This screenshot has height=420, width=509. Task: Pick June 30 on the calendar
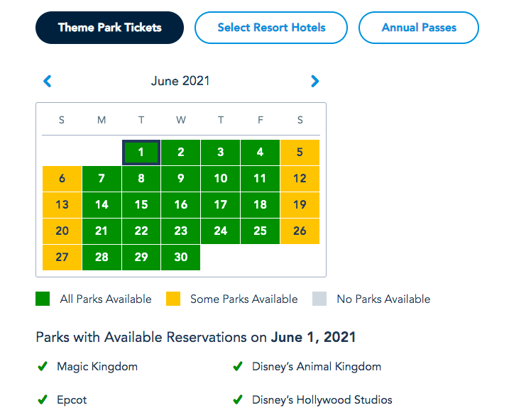click(181, 257)
